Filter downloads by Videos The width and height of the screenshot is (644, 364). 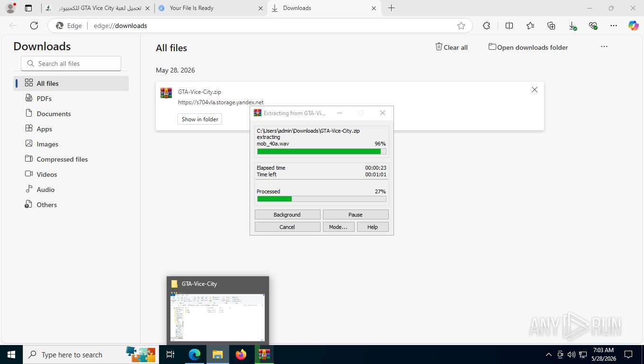[x=71, y=174]
